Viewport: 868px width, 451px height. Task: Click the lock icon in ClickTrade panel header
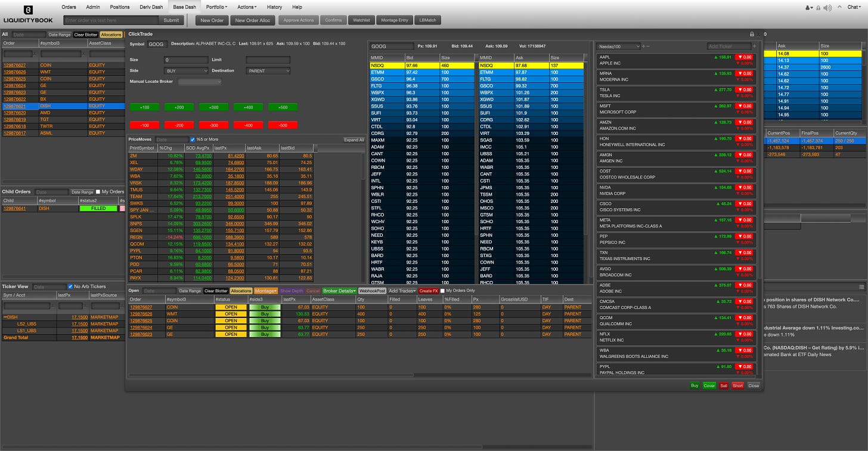pos(752,34)
